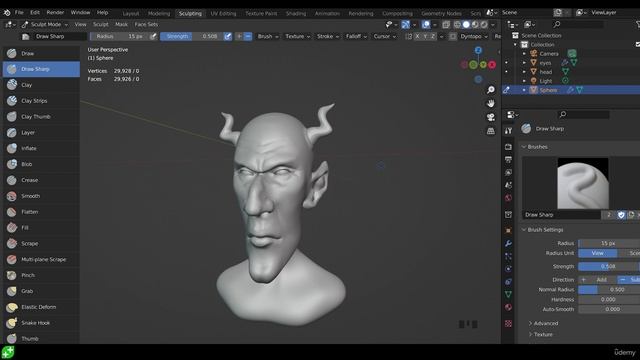Image resolution: width=640 pixels, height=360 pixels.
Task: Open the File menu
Action: (x=19, y=13)
